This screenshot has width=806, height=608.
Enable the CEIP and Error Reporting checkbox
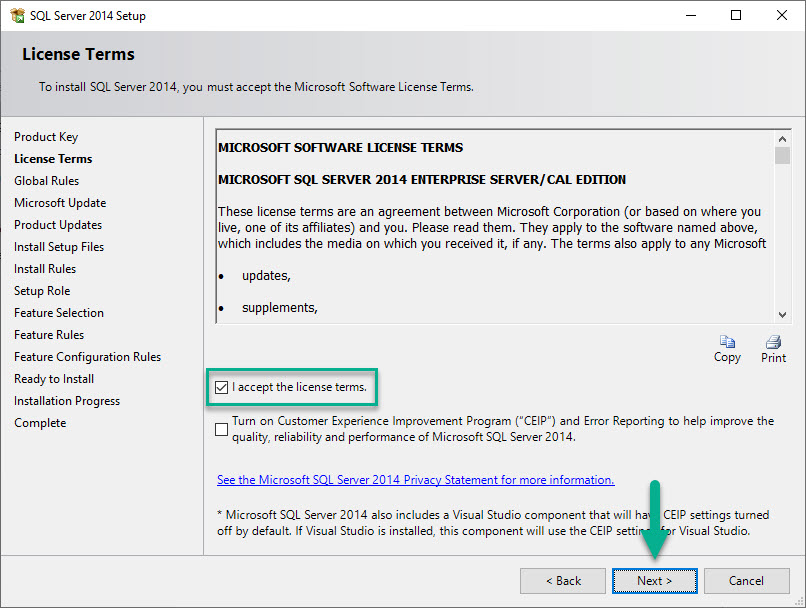pos(222,429)
